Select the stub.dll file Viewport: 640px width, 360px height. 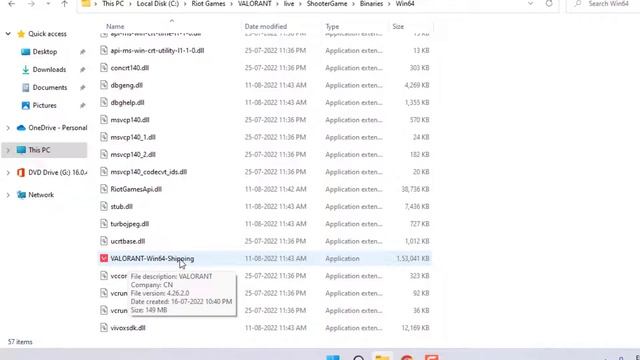pos(122,207)
